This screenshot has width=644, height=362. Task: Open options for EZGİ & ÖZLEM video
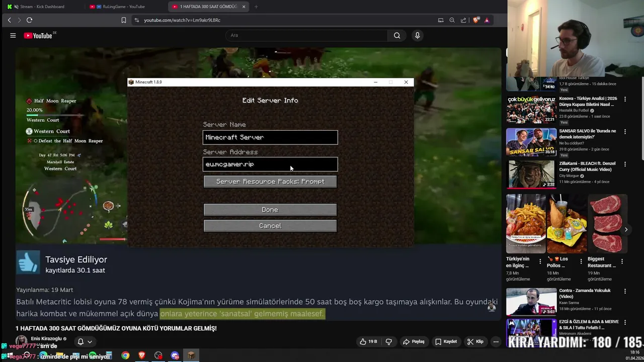pyautogui.click(x=625, y=322)
